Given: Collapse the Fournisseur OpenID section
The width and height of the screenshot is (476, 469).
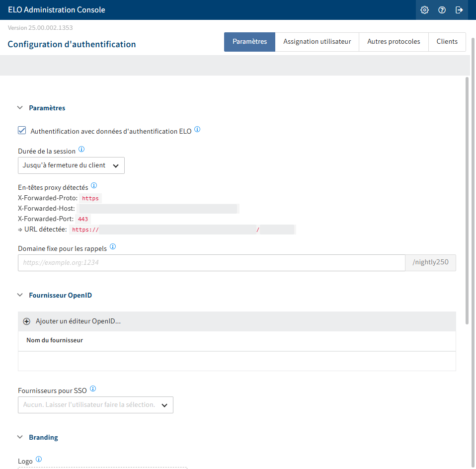Looking at the screenshot, I should coord(20,295).
